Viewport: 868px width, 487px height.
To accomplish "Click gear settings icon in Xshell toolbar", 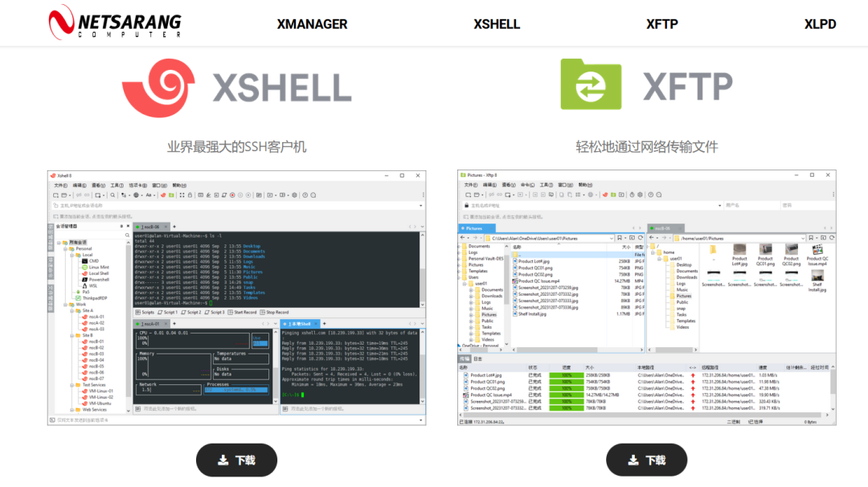I will (x=294, y=195).
